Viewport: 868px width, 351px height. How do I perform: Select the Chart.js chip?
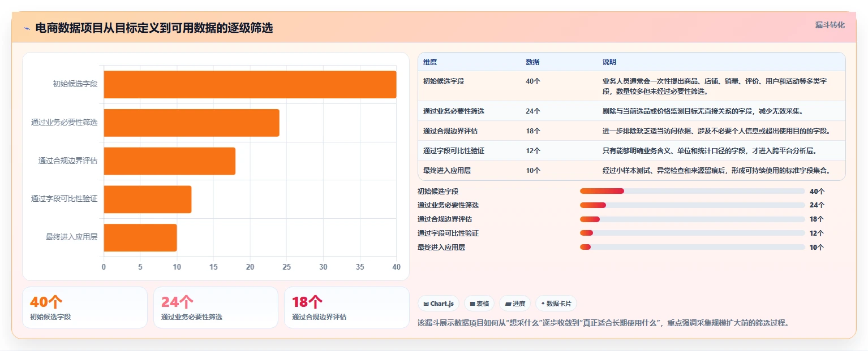pos(439,304)
